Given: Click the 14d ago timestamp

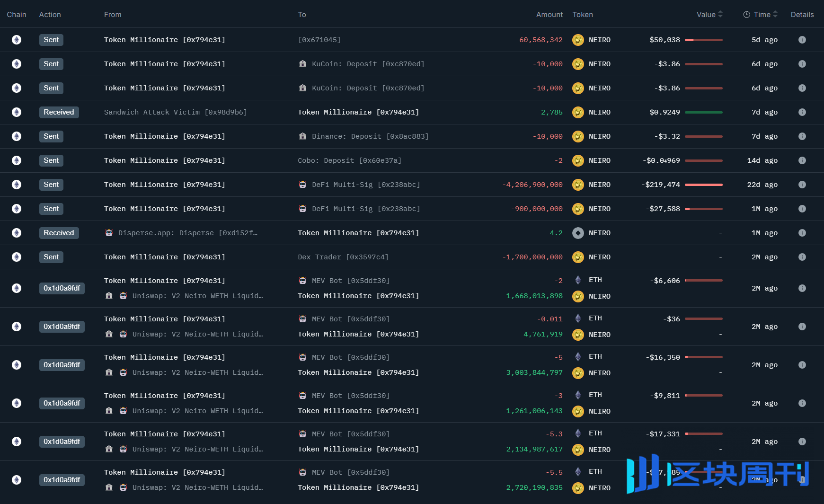Looking at the screenshot, I should [762, 160].
